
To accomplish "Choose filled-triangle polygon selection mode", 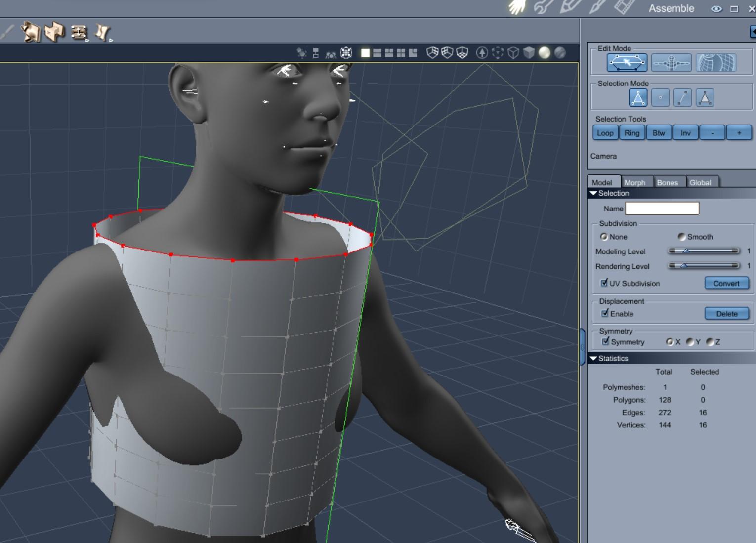I will (705, 98).
